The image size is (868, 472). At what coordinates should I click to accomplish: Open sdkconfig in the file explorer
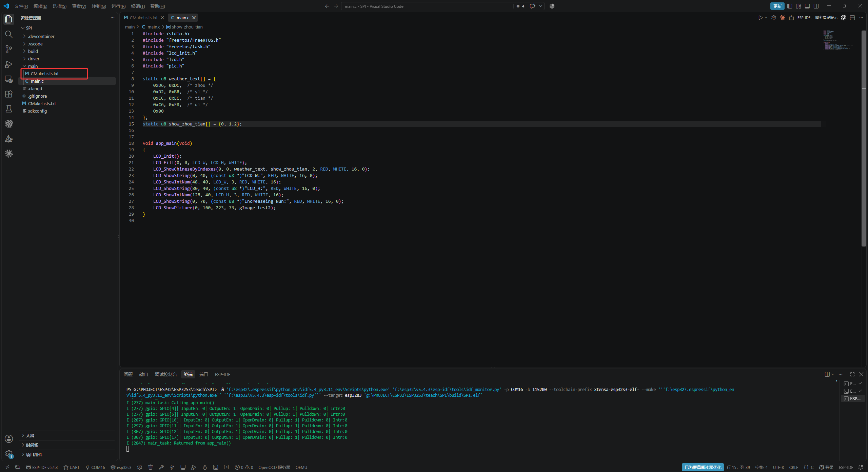(x=37, y=111)
